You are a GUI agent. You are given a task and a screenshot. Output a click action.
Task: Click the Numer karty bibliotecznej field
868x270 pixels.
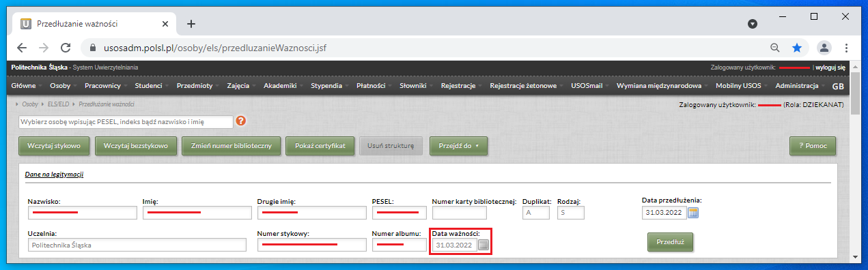460,213
